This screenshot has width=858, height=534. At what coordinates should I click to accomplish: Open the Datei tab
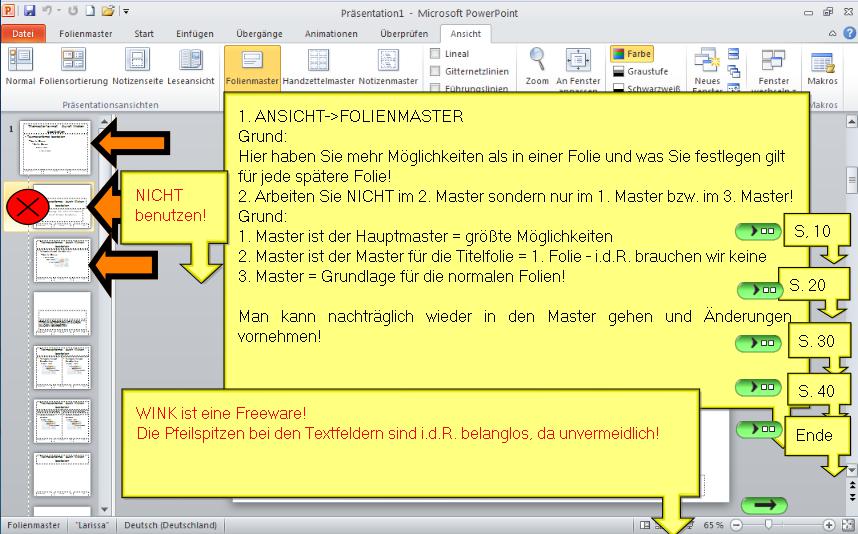(x=22, y=33)
